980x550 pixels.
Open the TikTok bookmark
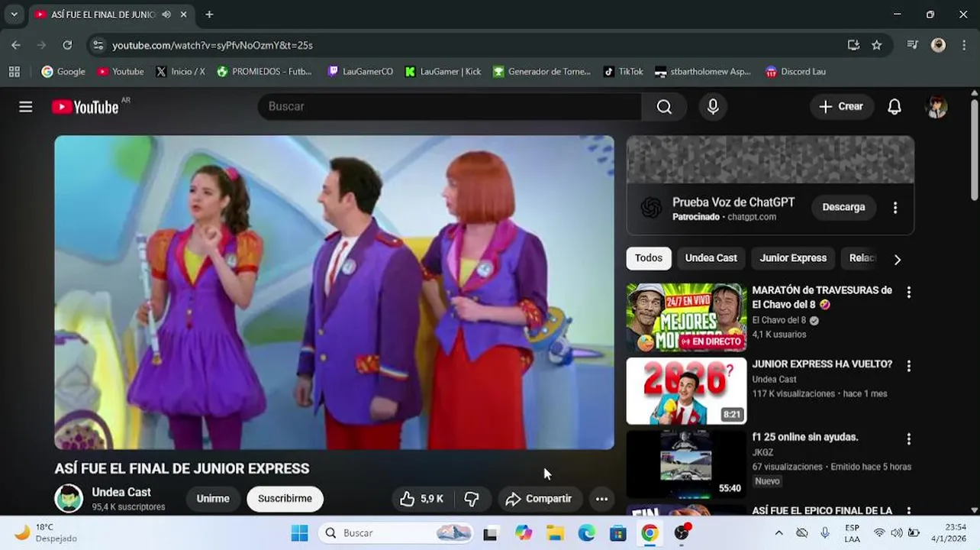click(x=624, y=72)
